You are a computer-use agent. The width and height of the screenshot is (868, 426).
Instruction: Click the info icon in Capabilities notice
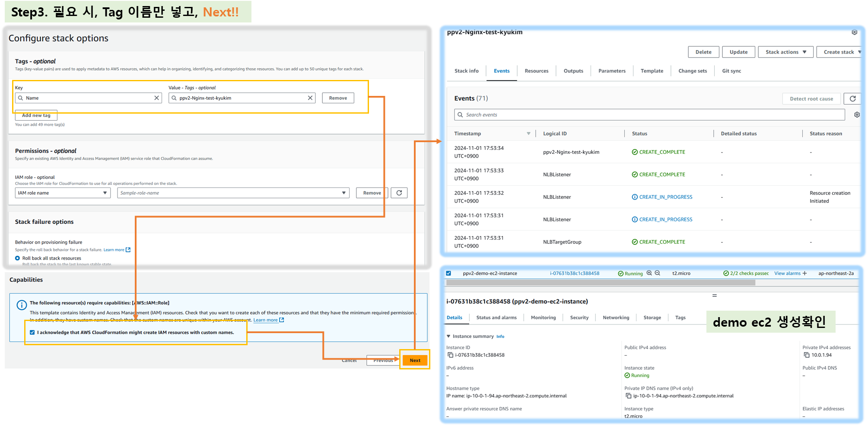point(22,305)
